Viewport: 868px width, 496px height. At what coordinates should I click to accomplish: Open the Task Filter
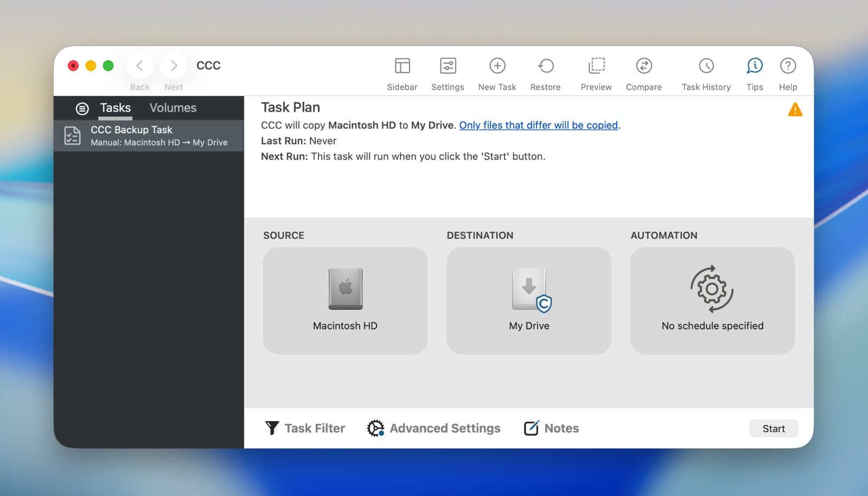click(305, 428)
